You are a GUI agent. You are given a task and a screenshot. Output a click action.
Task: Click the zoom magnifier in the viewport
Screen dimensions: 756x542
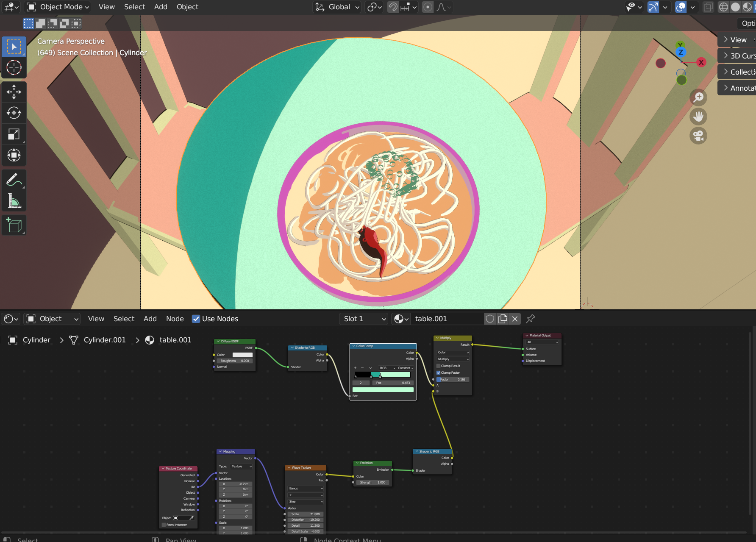tap(698, 97)
